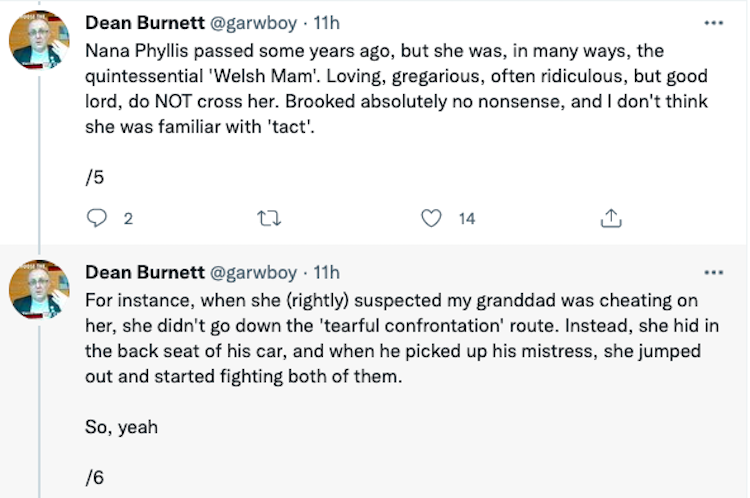
Task: Click the @garwboy handle on the second tweet
Action: point(252,272)
